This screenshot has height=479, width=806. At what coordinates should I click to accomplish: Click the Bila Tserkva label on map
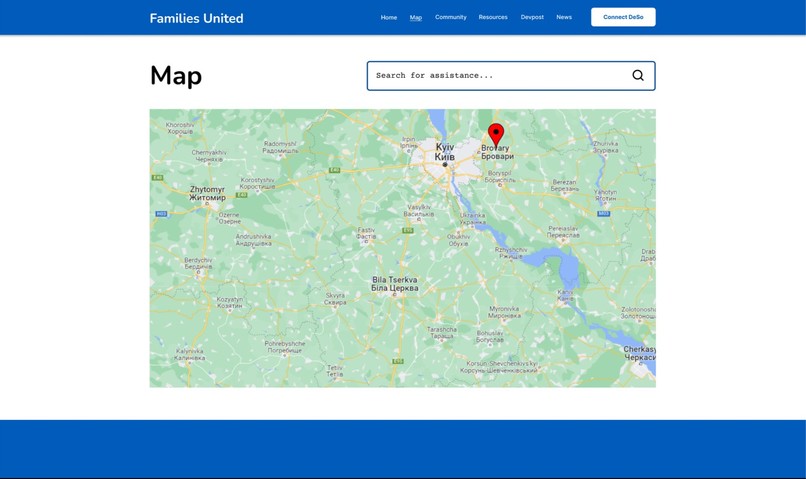click(x=395, y=284)
